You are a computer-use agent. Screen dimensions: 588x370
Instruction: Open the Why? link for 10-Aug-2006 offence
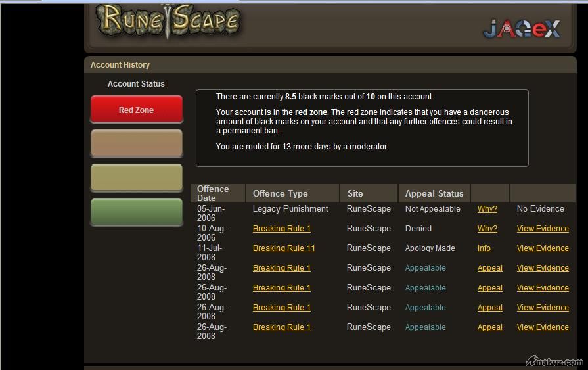487,229
